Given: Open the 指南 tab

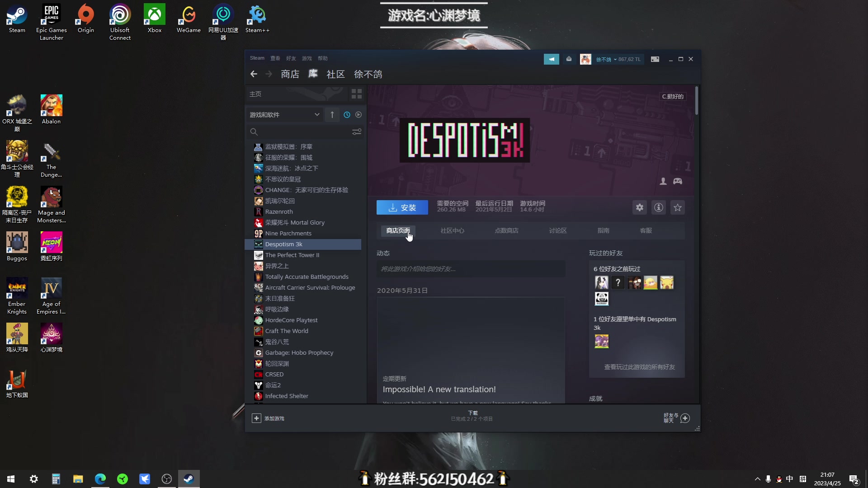Looking at the screenshot, I should (603, 230).
